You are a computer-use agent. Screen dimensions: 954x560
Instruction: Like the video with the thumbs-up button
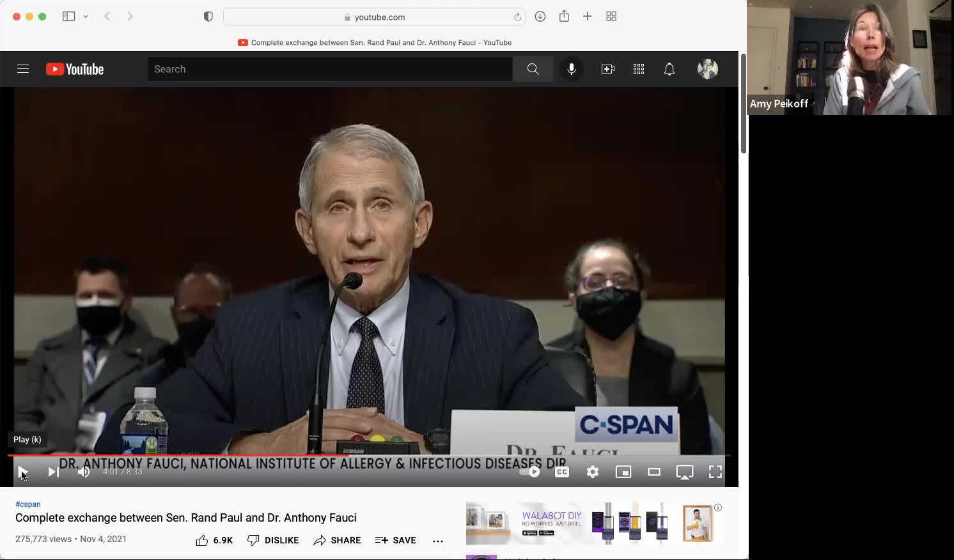coord(215,540)
